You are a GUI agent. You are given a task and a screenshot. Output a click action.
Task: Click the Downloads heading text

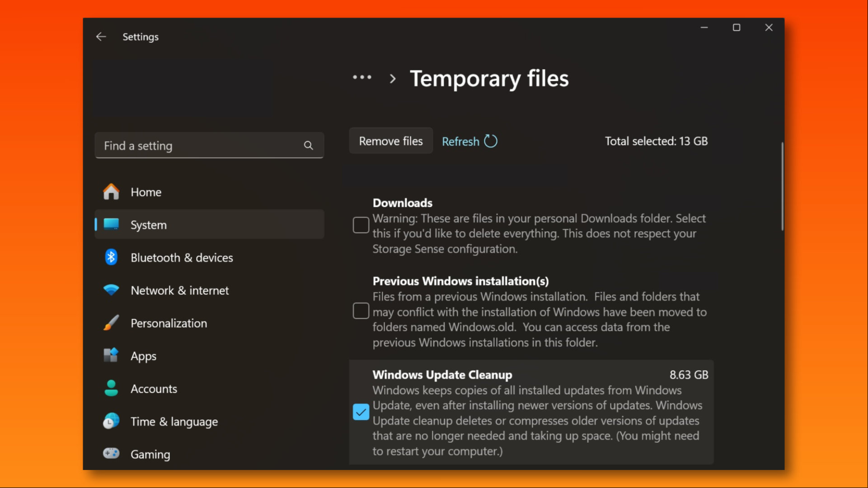tap(402, 203)
